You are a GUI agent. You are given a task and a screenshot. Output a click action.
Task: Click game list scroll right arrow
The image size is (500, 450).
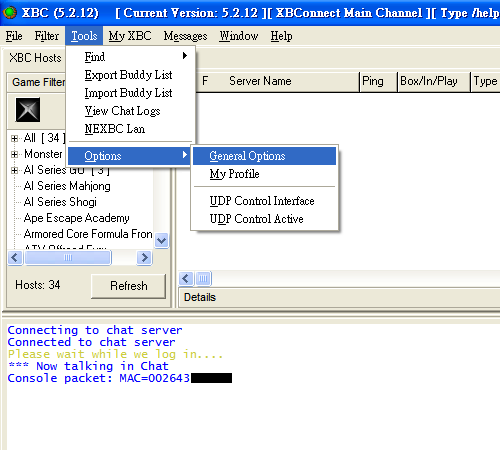144,258
